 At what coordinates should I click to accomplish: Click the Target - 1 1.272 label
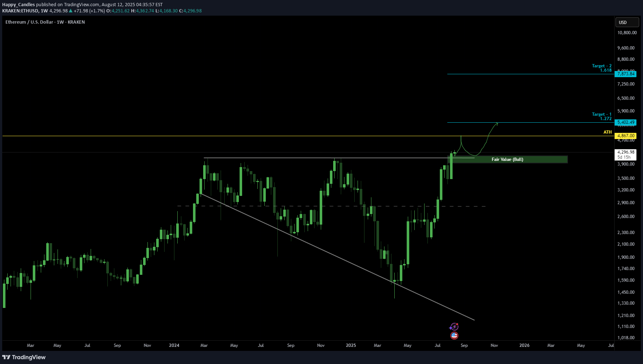pos(601,116)
